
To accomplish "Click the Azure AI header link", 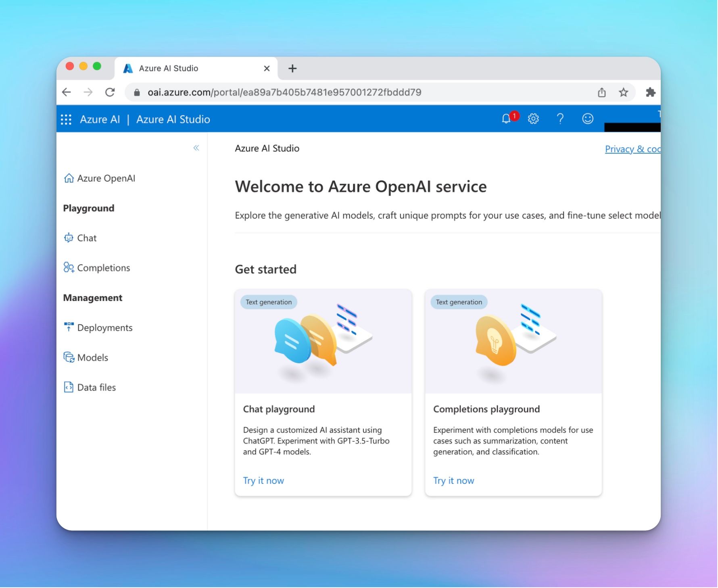I will coord(100,119).
